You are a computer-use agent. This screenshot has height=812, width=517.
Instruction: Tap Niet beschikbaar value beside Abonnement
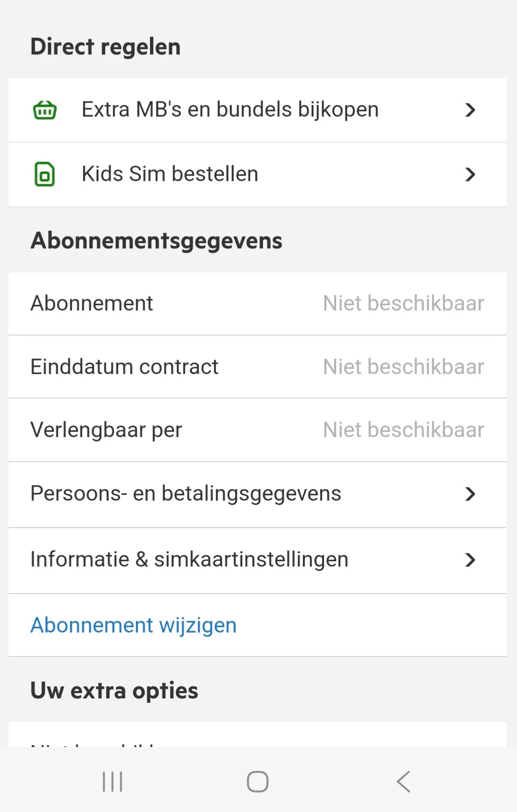pyautogui.click(x=403, y=304)
